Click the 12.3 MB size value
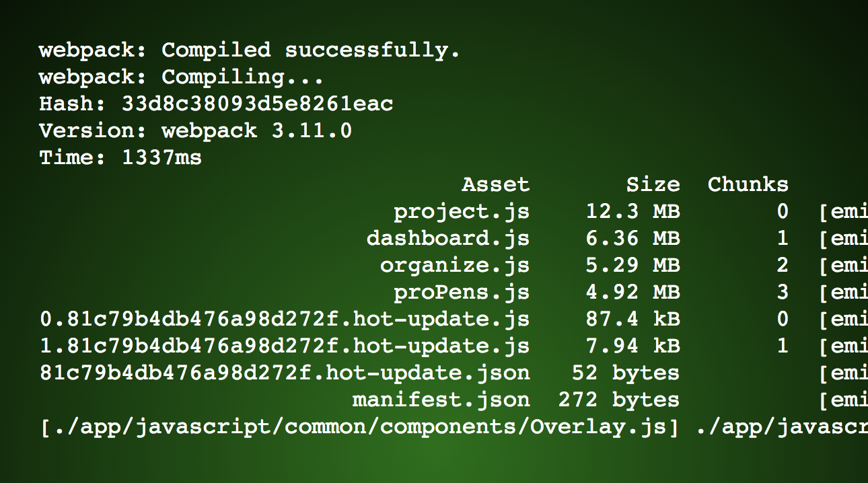Screen dimensions: 868x483 click(632, 212)
